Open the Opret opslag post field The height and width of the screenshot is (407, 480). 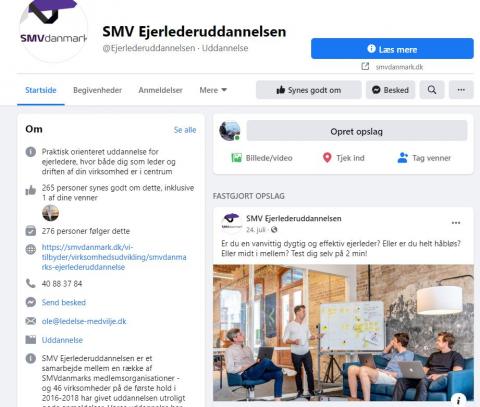click(357, 131)
